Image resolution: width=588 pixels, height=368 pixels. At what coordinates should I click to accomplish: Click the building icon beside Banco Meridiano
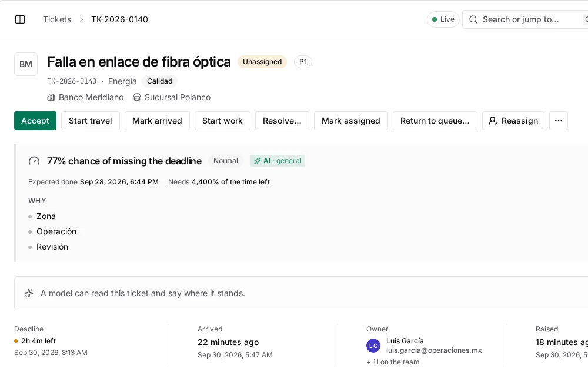coord(51,97)
